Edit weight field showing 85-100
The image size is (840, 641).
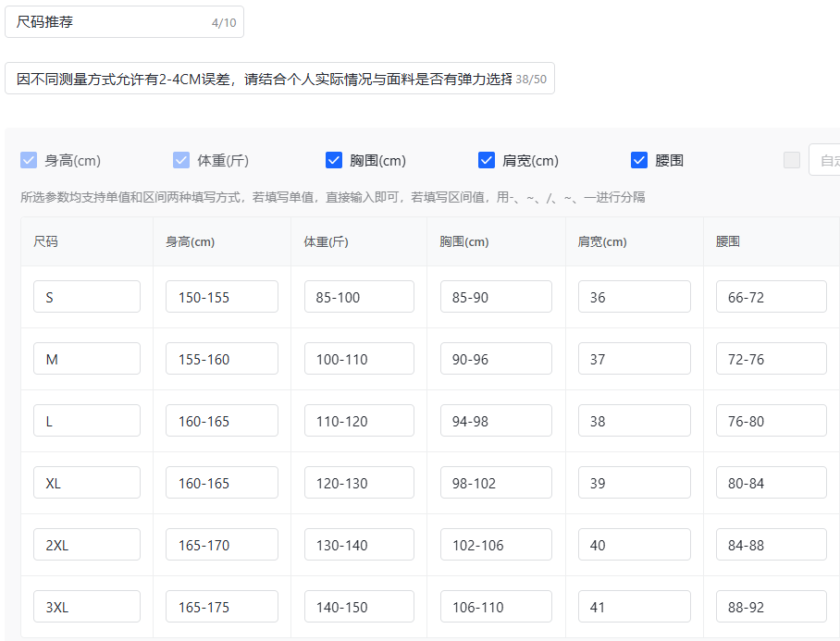pos(359,297)
